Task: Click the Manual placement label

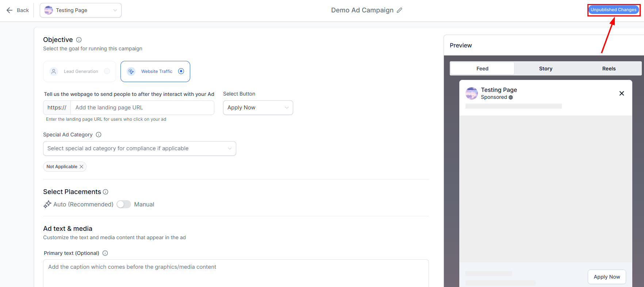Action: pos(144,204)
